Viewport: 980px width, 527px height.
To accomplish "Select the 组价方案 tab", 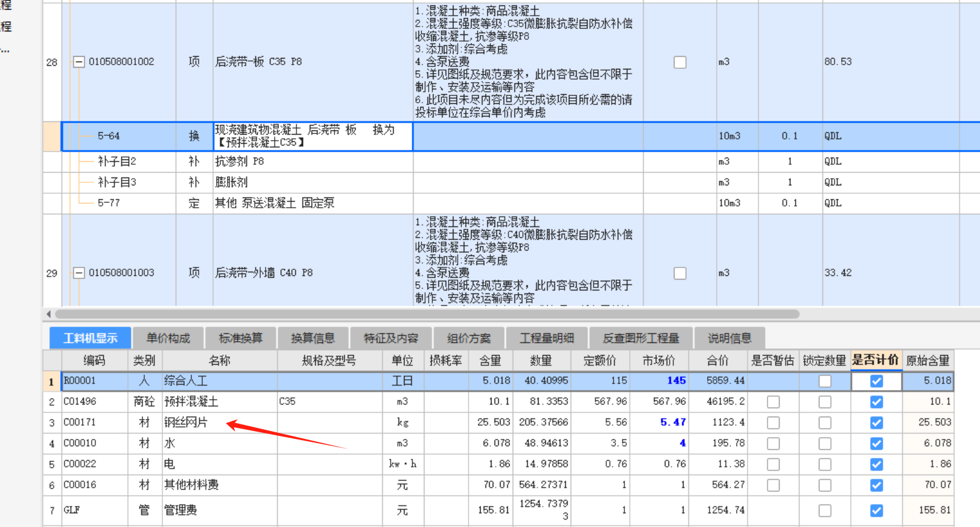I will click(x=469, y=338).
